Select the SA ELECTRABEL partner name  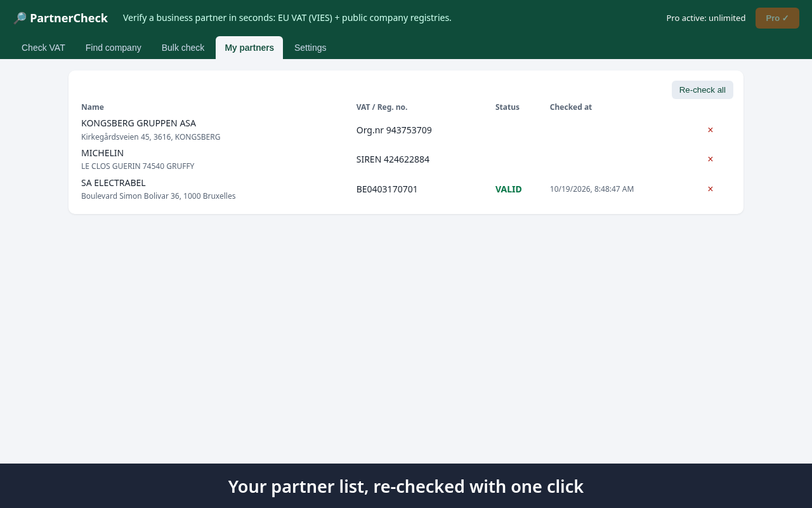(x=114, y=183)
